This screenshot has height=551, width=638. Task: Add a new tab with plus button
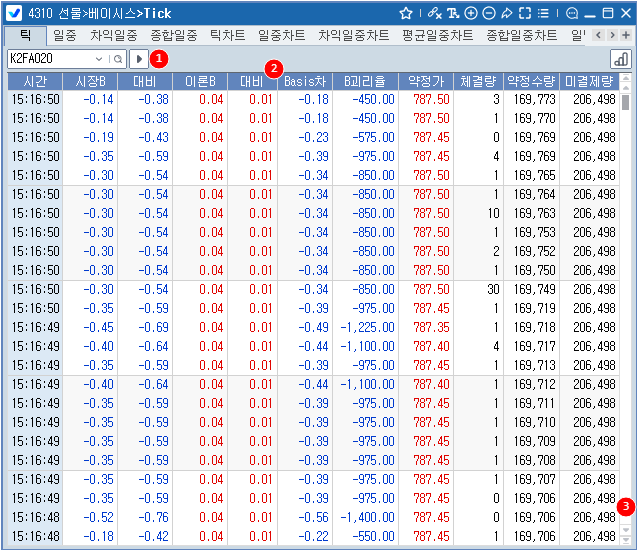point(626,35)
